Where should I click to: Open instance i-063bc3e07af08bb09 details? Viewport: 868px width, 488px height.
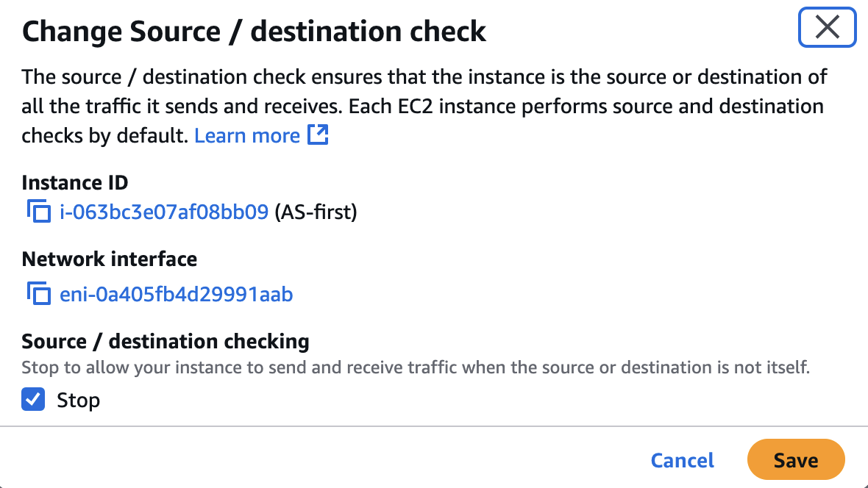pyautogui.click(x=165, y=212)
